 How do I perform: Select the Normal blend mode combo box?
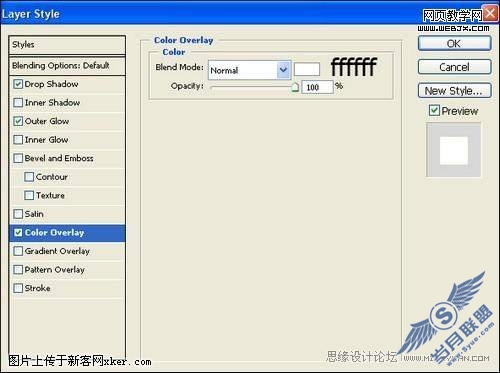[x=249, y=70]
